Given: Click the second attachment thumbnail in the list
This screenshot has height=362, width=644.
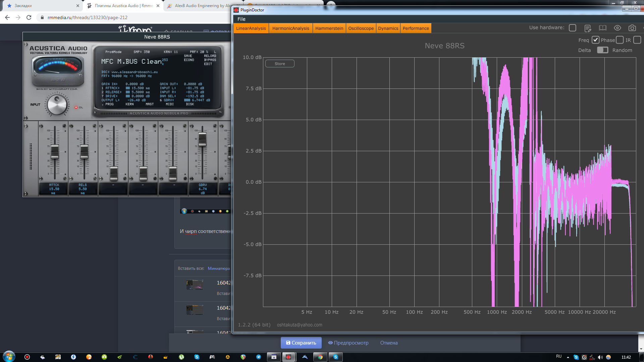Looking at the screenshot, I should click(195, 310).
